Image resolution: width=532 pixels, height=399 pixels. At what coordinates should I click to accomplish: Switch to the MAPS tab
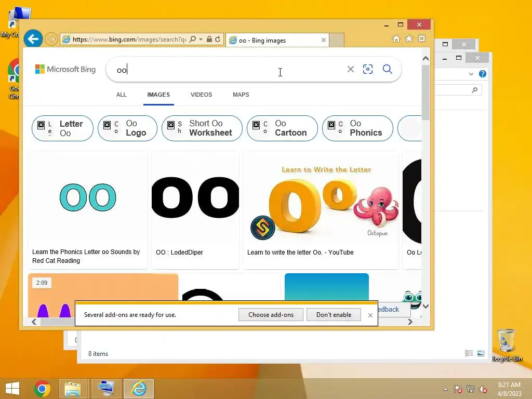[241, 95]
